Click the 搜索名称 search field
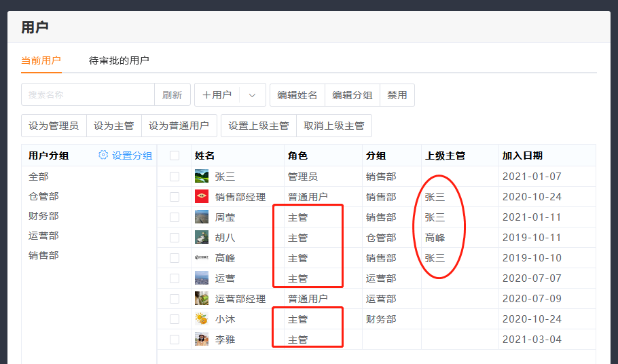Image resolution: width=618 pixels, height=364 pixels. [88, 95]
